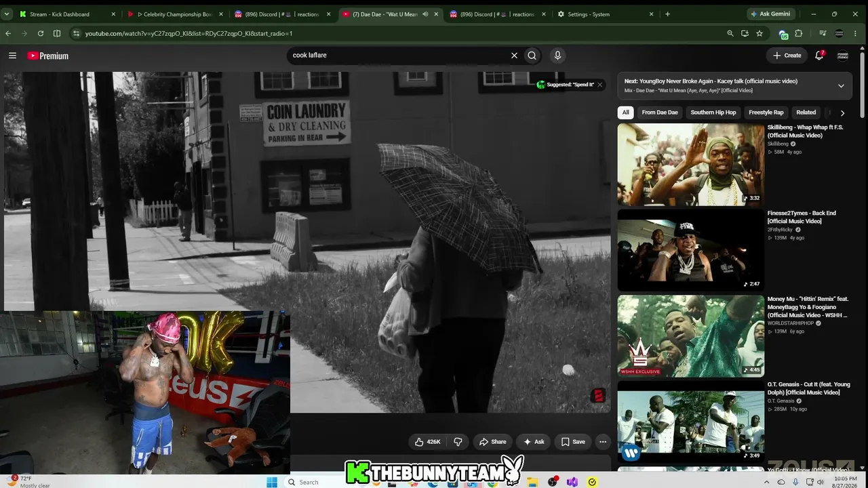
Task: Show hidden system tray icons
Action: click(x=767, y=482)
